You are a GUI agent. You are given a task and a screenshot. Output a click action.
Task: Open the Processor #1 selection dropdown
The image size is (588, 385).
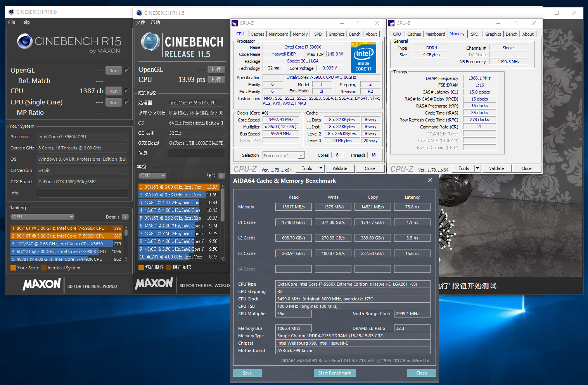[284, 156]
